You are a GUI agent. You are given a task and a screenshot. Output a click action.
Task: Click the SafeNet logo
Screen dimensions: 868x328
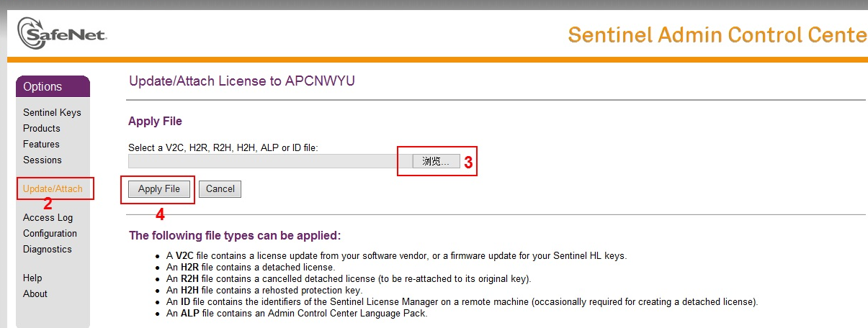tap(63, 35)
